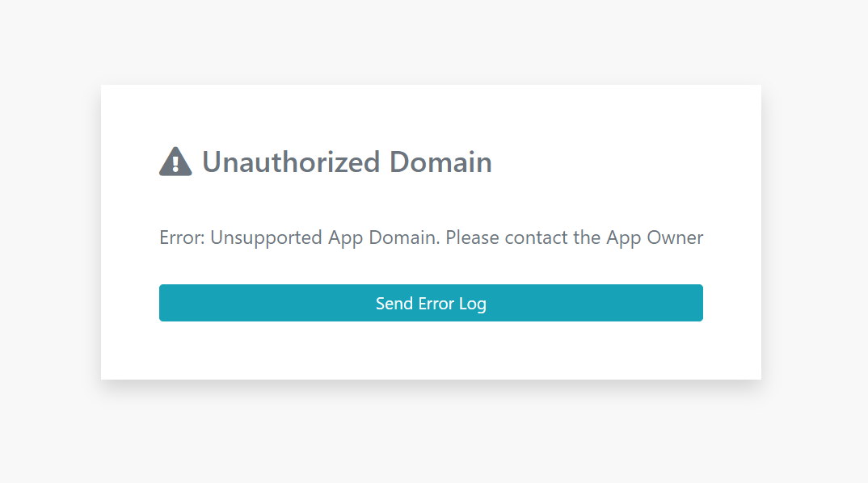Select the warning badge near Unauthorized Domain
868x483 pixels.
(x=175, y=162)
